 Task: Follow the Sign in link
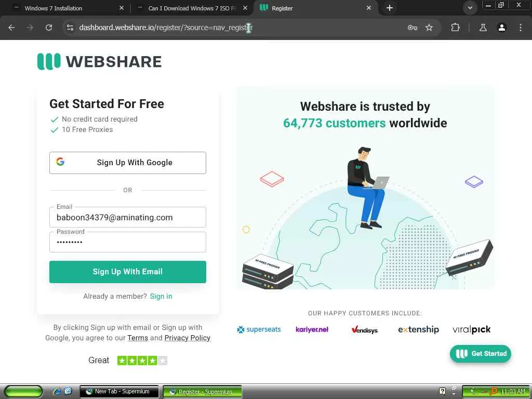(x=161, y=296)
